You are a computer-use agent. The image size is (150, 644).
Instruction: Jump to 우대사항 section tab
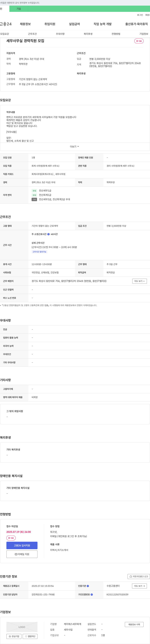(x=60, y=34)
